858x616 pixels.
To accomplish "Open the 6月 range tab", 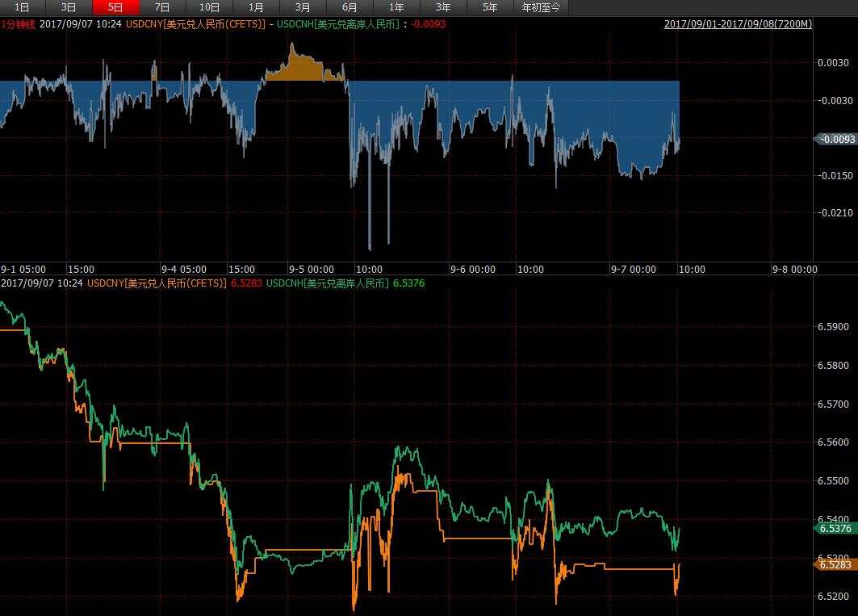I will click(x=350, y=7).
